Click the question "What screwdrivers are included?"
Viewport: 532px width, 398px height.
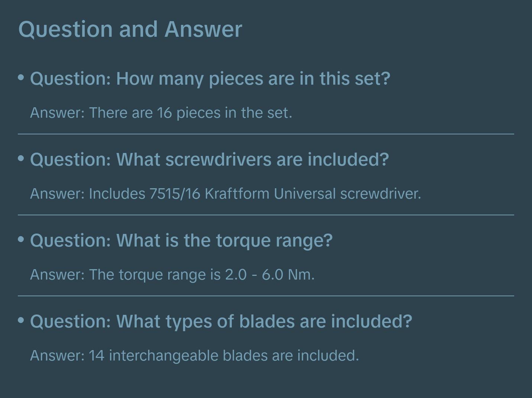[209, 160]
